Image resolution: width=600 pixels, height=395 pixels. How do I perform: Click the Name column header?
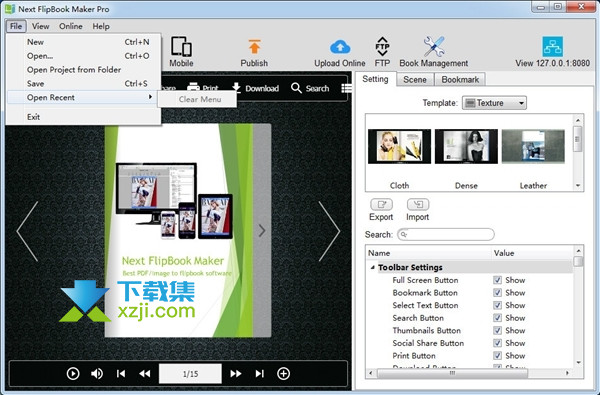pos(429,253)
